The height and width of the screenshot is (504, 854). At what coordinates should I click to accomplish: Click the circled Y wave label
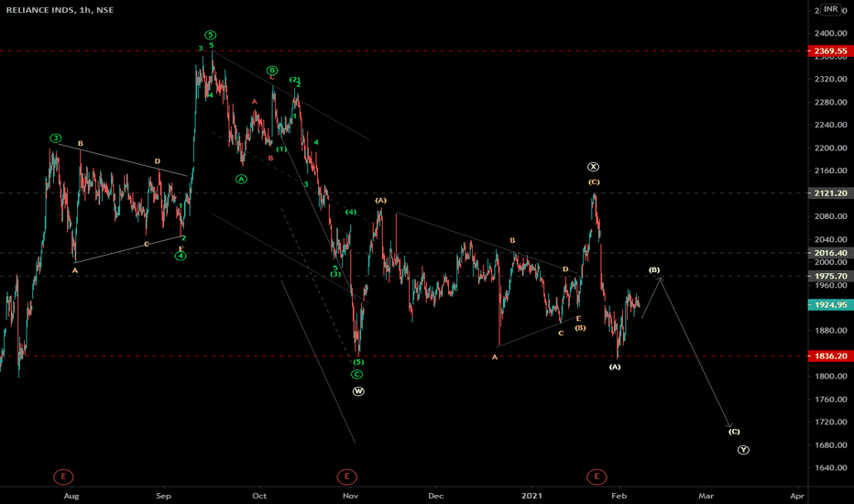click(743, 450)
